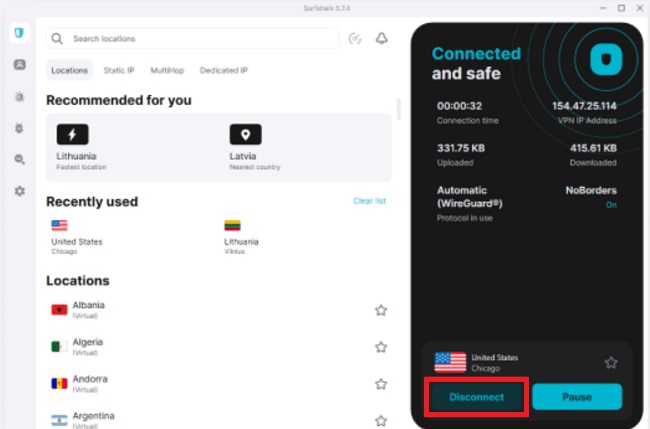Click the search magnifier in the field
The height and width of the screenshot is (429, 650).
pos(57,39)
